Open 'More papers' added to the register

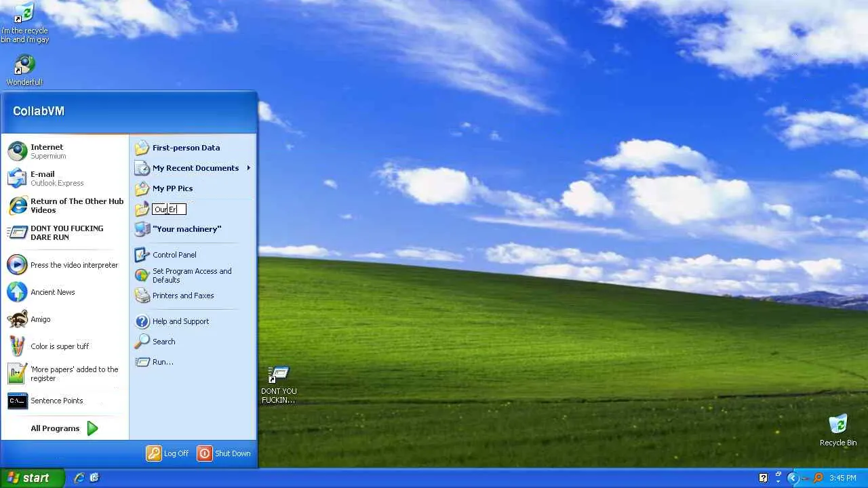click(65, 373)
